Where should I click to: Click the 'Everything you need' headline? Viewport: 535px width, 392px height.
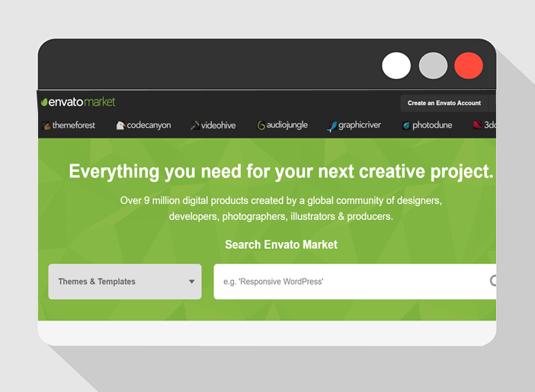pos(281,171)
